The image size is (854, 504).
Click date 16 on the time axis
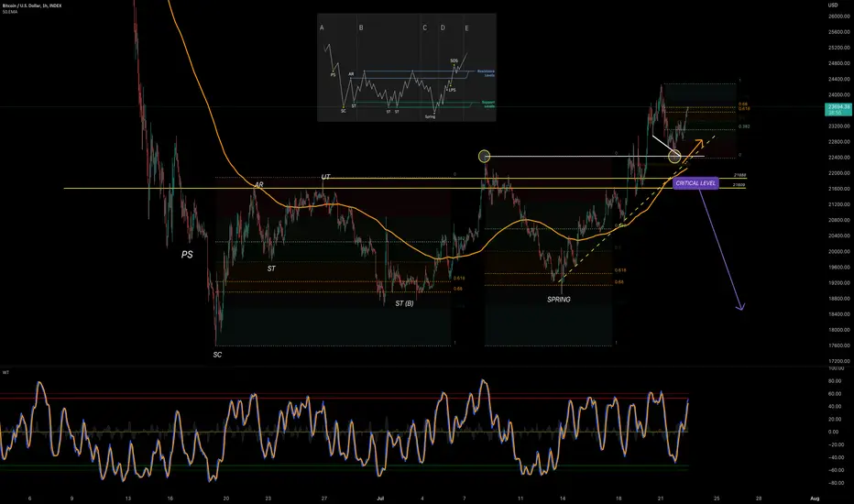pyautogui.click(x=170, y=499)
